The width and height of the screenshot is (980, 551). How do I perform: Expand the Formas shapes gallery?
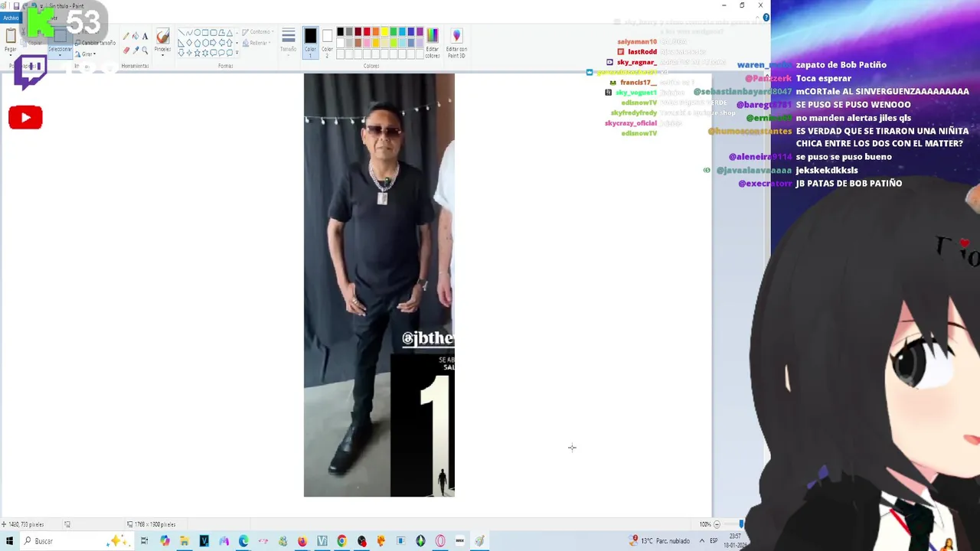[237, 53]
